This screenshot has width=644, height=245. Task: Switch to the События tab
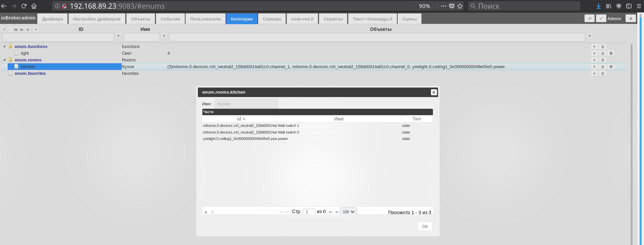point(170,19)
